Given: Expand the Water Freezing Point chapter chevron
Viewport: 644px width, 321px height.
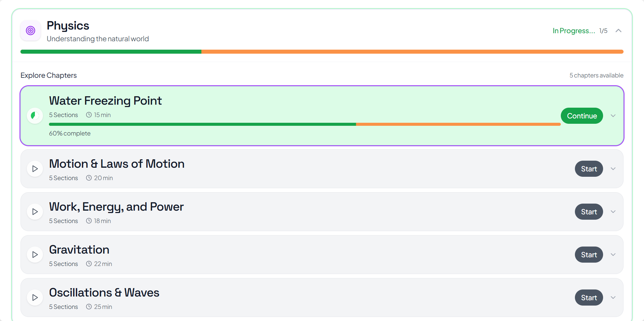Looking at the screenshot, I should point(613,116).
